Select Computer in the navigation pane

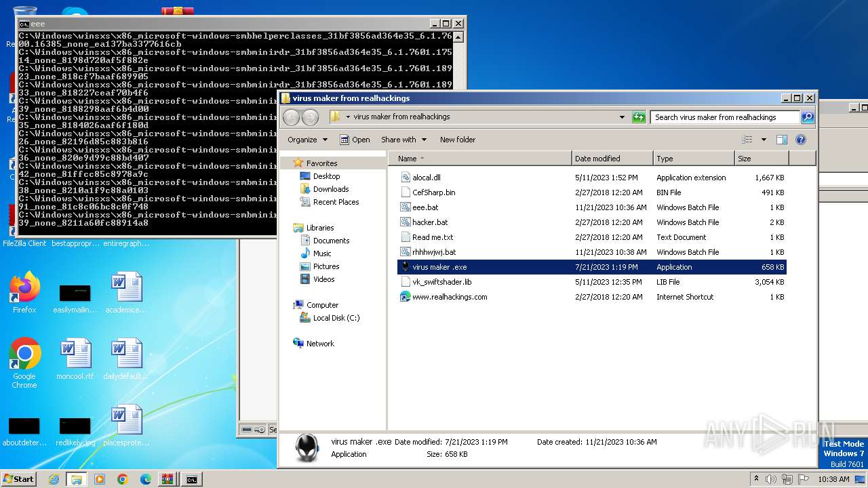click(x=322, y=305)
